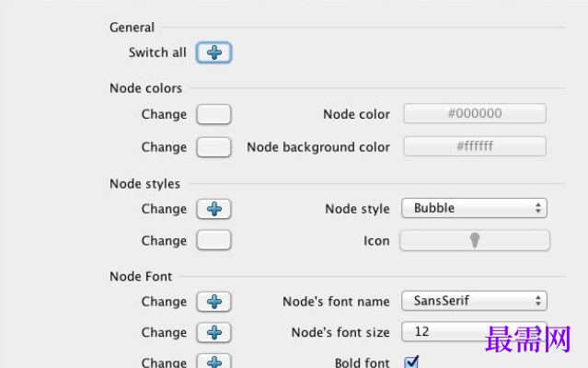
Task: Click the Node styles section header
Action: point(144,184)
